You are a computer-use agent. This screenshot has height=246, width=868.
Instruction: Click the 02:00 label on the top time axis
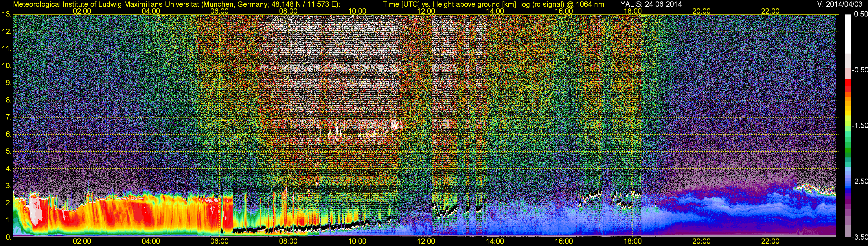pos(82,11)
